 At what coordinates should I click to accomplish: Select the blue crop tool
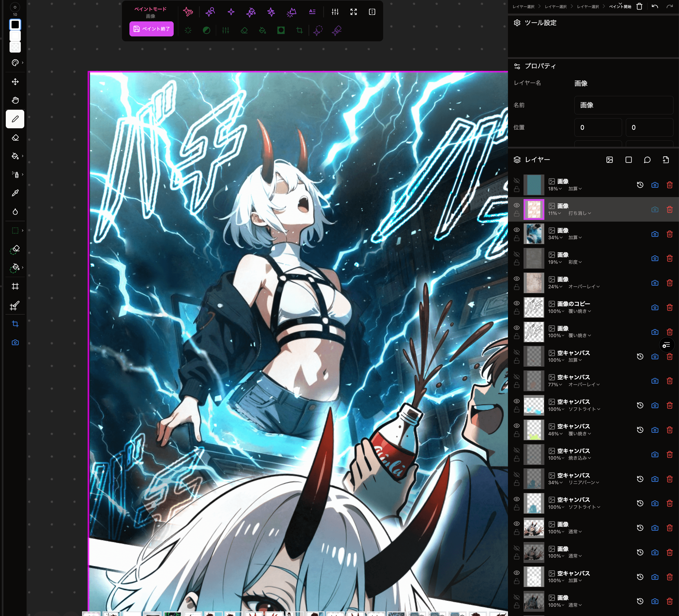pyautogui.click(x=15, y=324)
